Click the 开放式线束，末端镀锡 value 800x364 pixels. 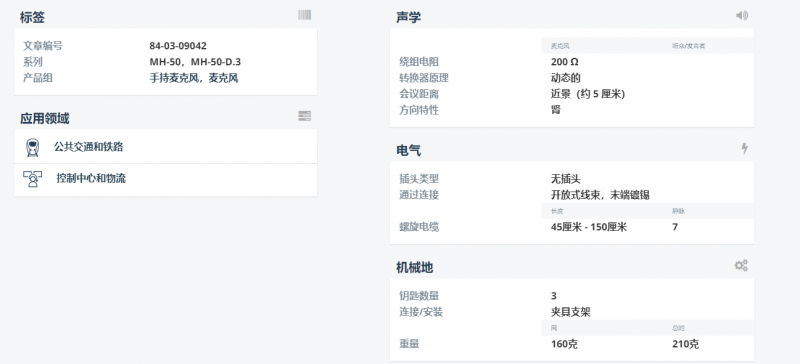point(600,195)
